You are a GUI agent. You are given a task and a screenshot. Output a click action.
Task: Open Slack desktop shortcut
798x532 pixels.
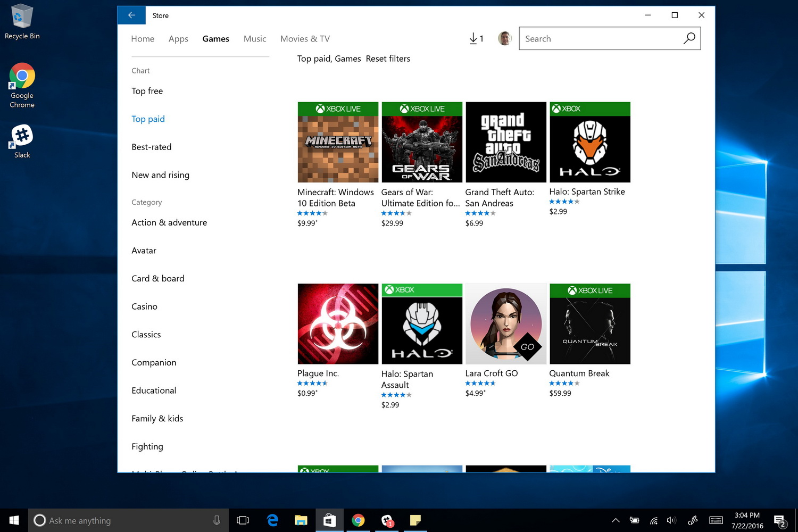pyautogui.click(x=22, y=142)
